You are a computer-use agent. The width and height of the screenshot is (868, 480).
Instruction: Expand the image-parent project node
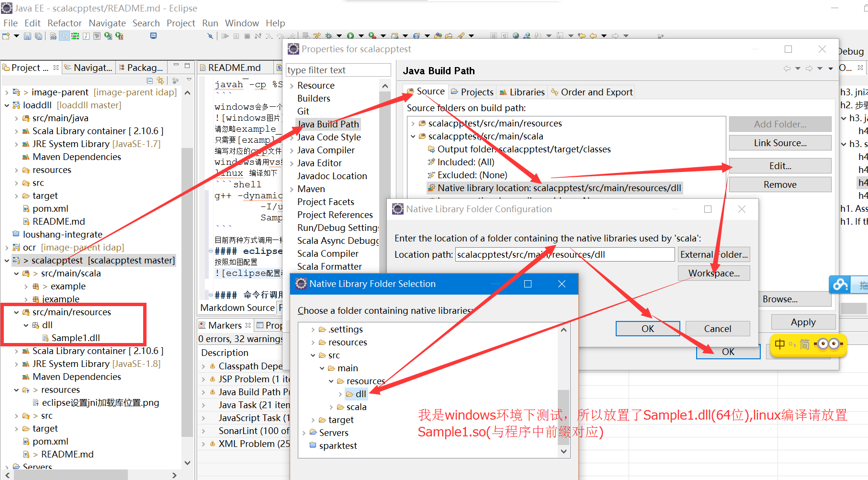[6, 92]
